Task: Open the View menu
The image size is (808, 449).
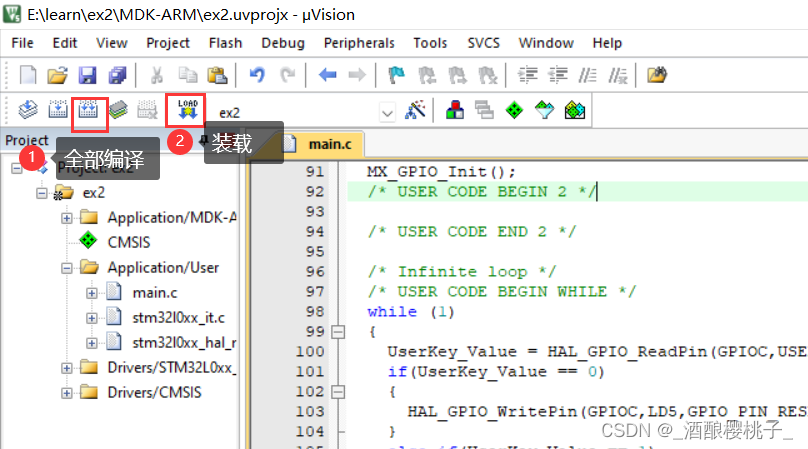Action: tap(112, 43)
